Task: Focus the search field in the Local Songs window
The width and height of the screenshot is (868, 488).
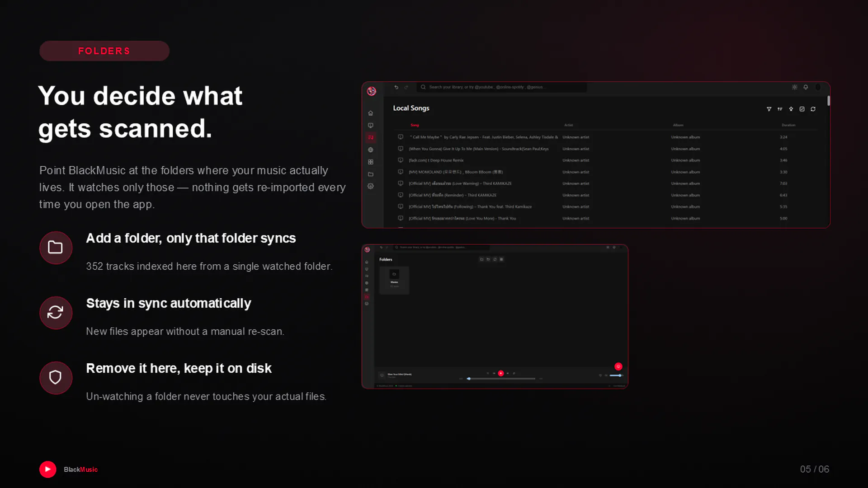Action: tap(502, 87)
